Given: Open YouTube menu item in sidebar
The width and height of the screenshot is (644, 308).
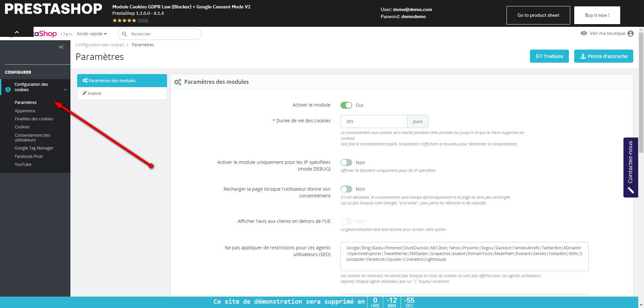Looking at the screenshot, I should tap(23, 165).
